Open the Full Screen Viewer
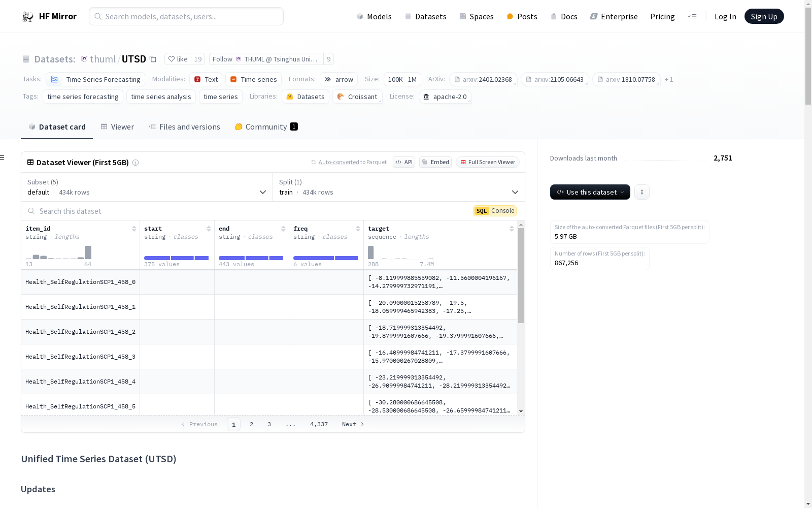Screen dimensions: 812x508 (x=488, y=162)
